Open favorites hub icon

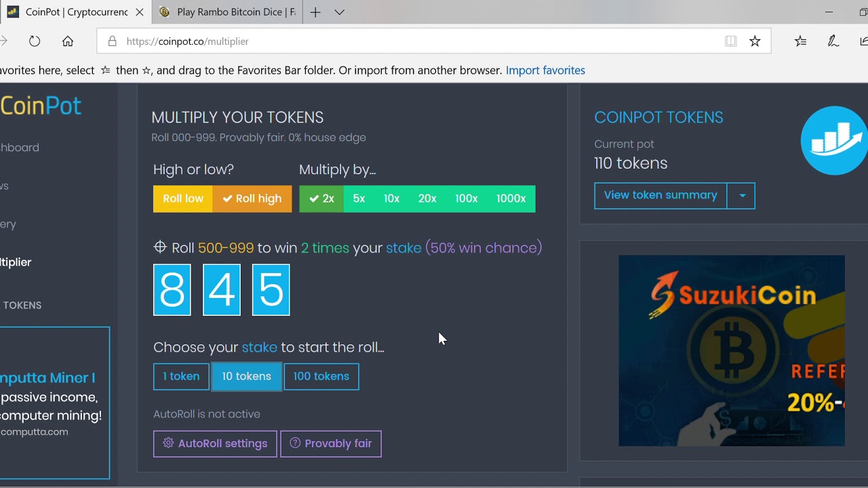pos(801,41)
